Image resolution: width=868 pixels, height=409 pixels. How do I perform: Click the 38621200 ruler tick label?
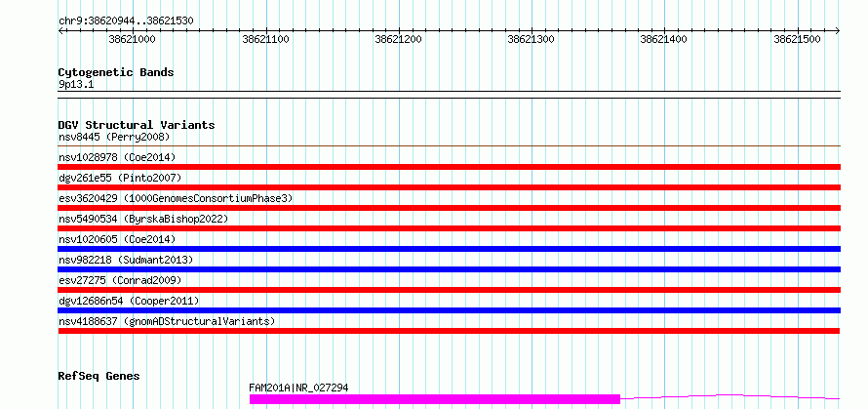pos(398,39)
